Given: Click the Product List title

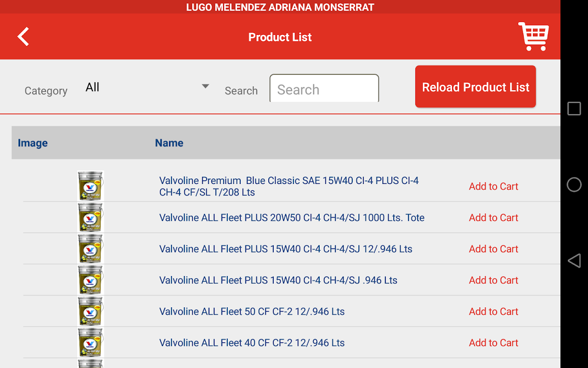Looking at the screenshot, I should [x=280, y=37].
